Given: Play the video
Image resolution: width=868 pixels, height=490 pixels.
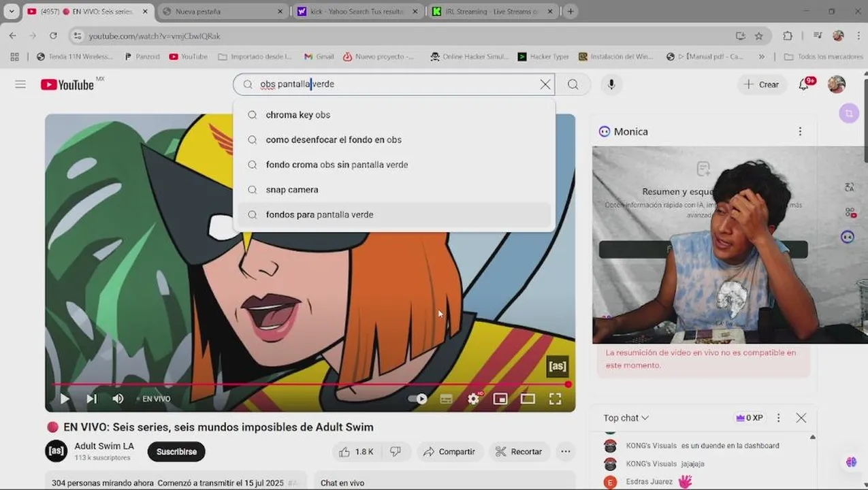Looking at the screenshot, I should pos(64,399).
